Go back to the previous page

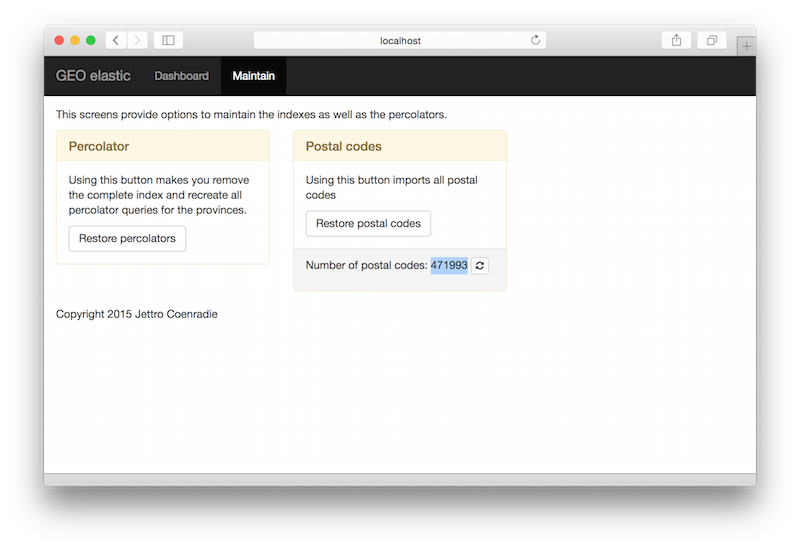[x=116, y=40]
